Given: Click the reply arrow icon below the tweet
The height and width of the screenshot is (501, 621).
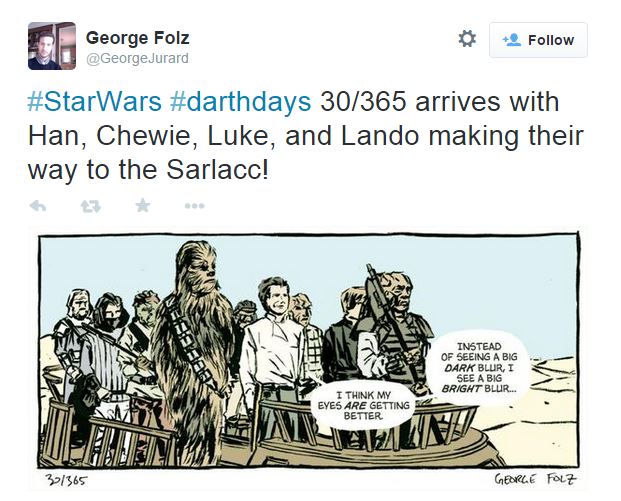Looking at the screenshot, I should [x=38, y=206].
